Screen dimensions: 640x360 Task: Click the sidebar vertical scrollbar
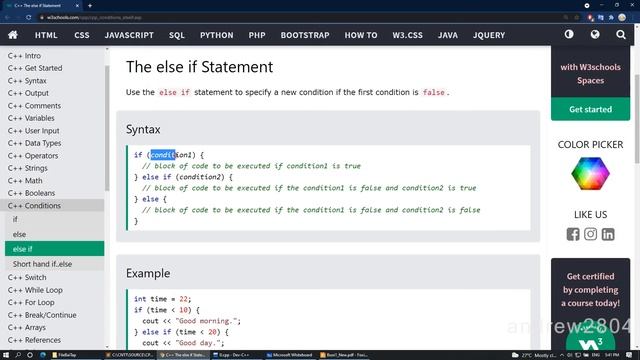coord(107,127)
